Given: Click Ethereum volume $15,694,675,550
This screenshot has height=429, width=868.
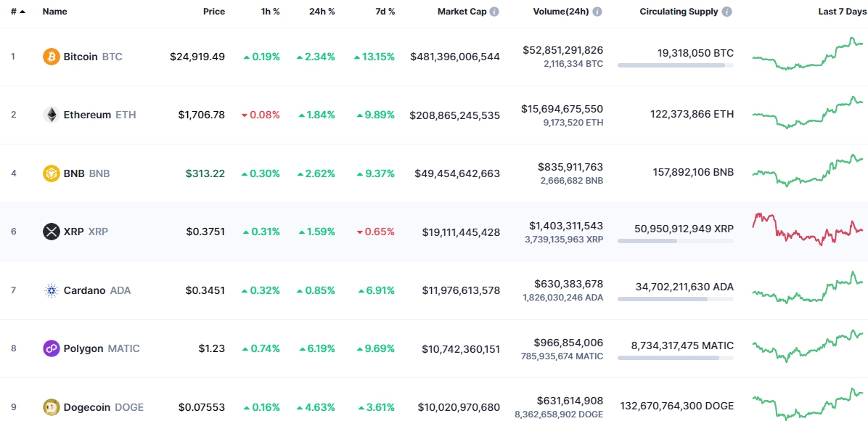Looking at the screenshot, I should pos(562,108).
